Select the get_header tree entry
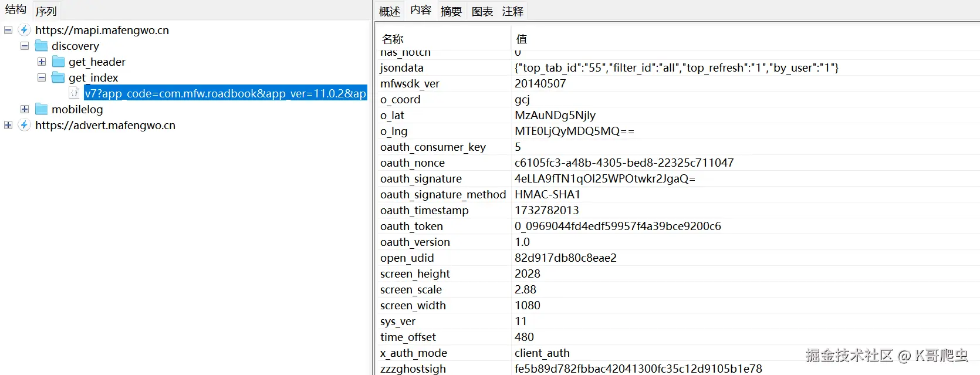Viewport: 980px width, 375px height. [97, 62]
